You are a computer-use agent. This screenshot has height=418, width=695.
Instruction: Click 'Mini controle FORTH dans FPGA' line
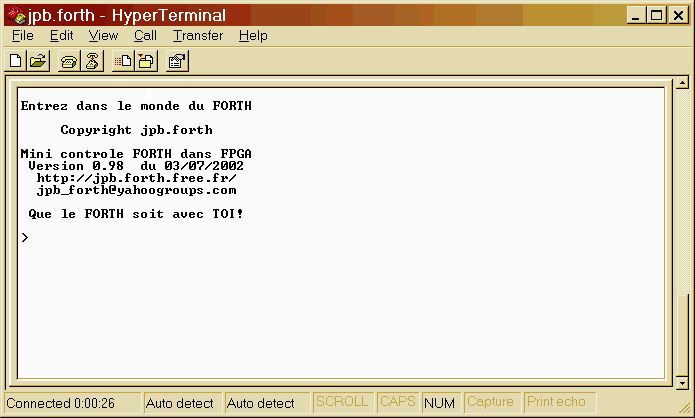[x=136, y=154]
